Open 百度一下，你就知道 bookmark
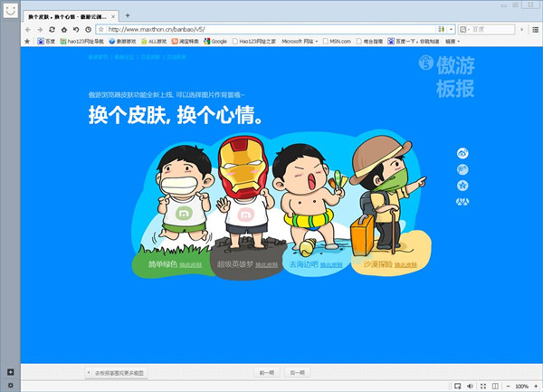This screenshot has width=543, height=392. point(414,42)
